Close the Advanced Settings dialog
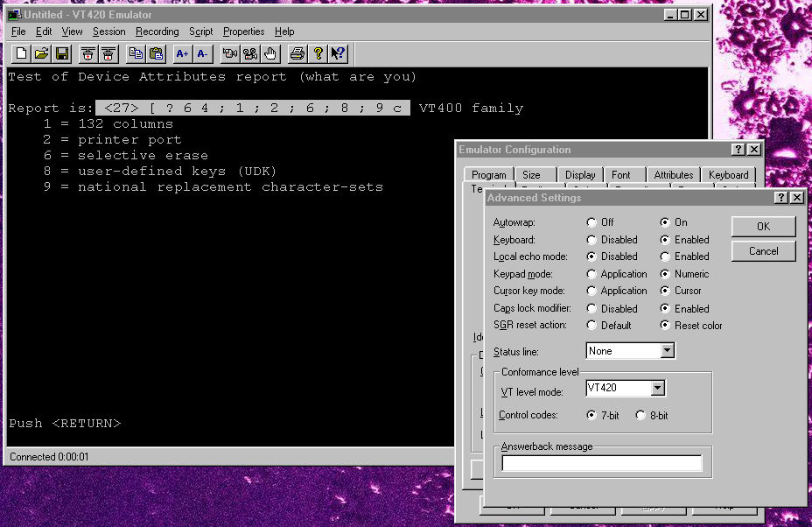The height and width of the screenshot is (527, 812). tap(797, 198)
